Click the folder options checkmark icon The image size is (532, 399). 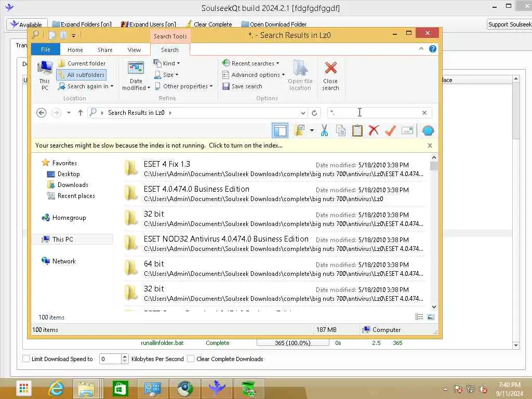click(300, 130)
